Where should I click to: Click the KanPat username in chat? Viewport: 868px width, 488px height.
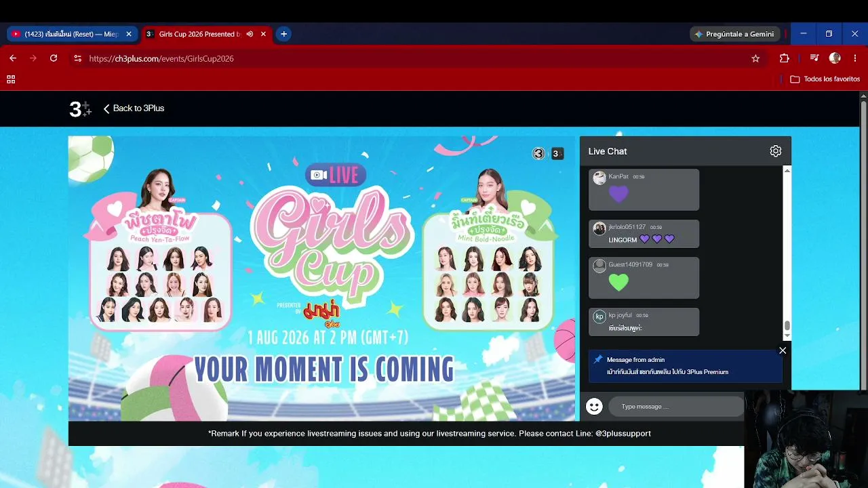click(618, 176)
